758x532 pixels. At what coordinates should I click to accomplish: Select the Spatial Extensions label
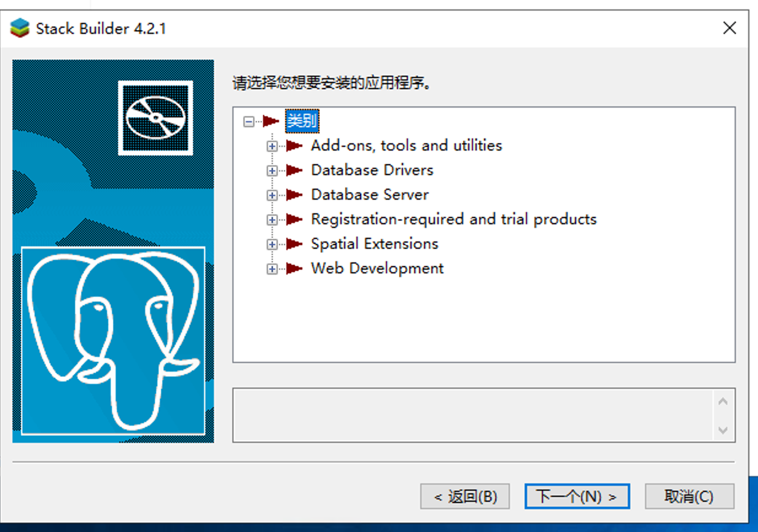point(375,244)
